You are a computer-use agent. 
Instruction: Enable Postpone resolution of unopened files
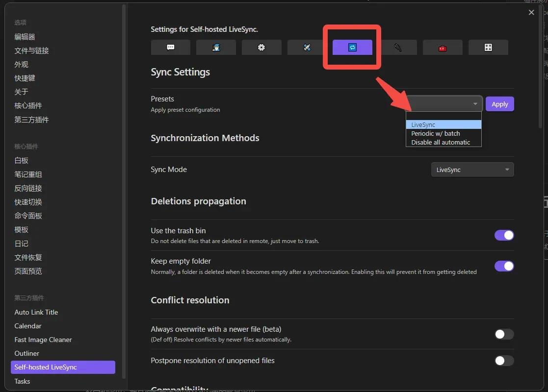(x=504, y=361)
